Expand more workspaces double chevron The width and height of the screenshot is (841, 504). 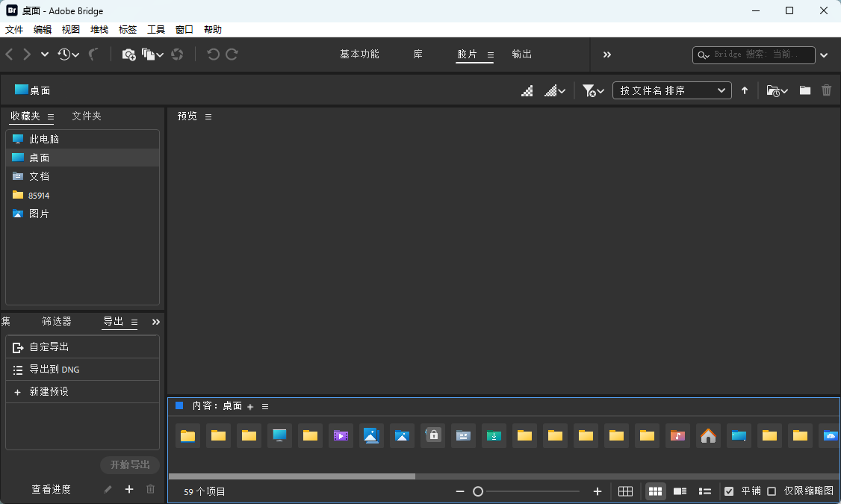[x=607, y=55]
